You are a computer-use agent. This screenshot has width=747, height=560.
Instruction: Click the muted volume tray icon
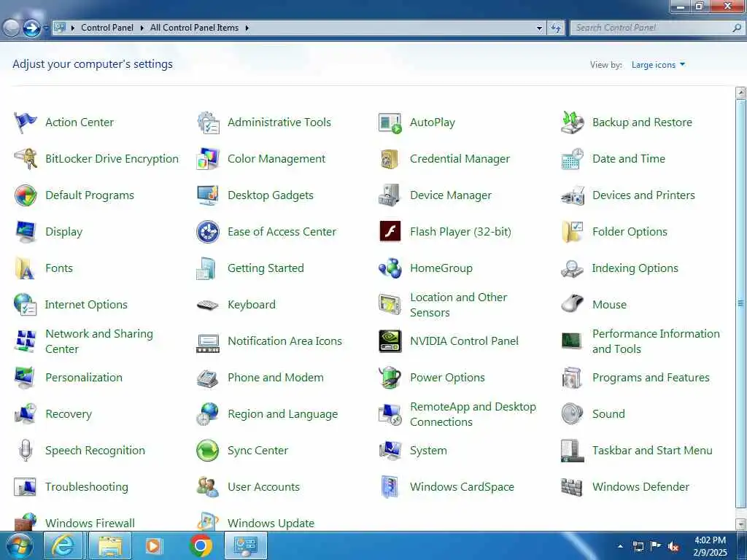[x=673, y=547]
